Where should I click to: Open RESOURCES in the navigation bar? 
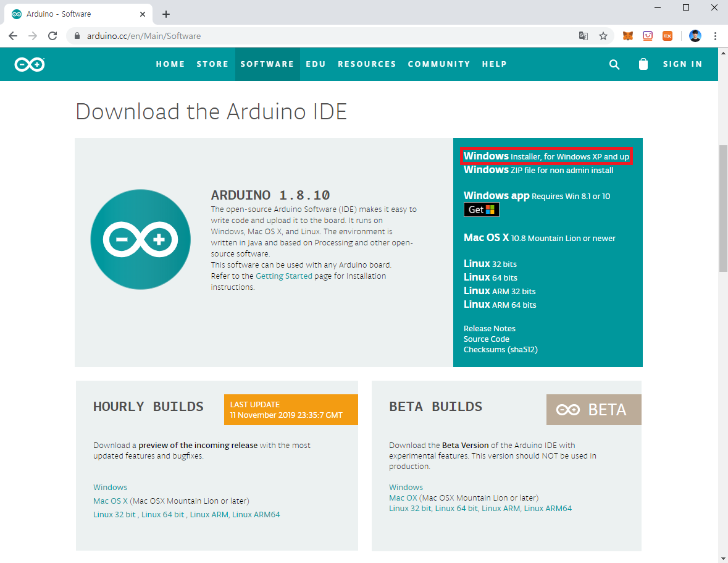(x=367, y=64)
